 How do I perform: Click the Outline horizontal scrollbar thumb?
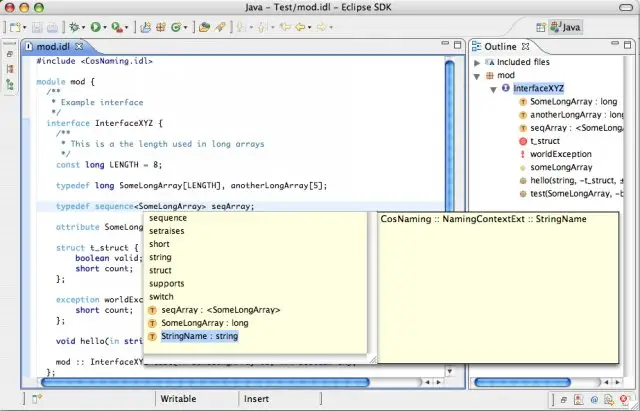522,382
